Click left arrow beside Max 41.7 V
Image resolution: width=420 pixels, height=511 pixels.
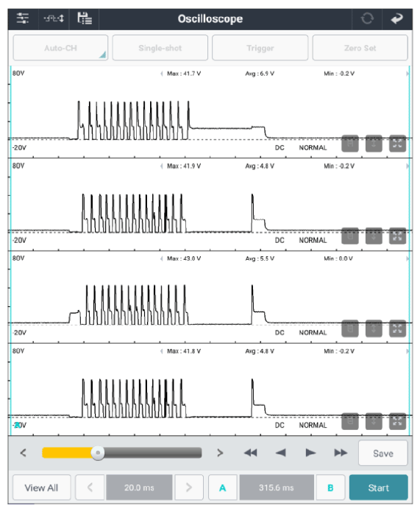click(x=162, y=74)
